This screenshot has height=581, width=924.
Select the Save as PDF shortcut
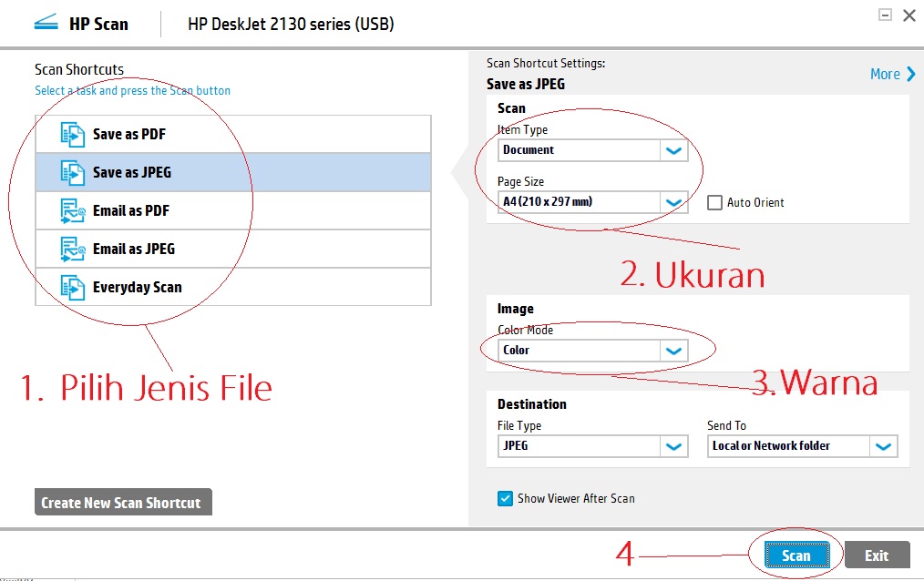pos(233,134)
